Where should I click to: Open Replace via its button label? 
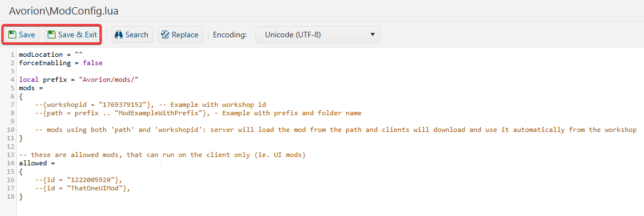[185, 35]
